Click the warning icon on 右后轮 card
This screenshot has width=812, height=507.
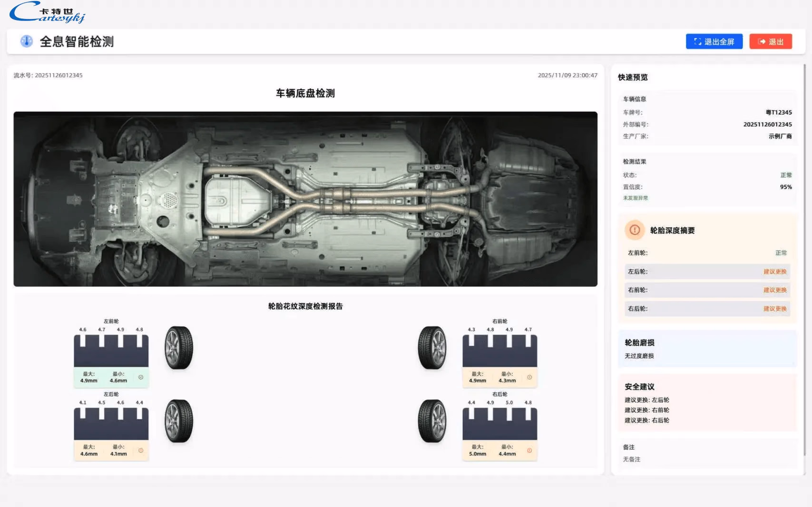pyautogui.click(x=529, y=450)
